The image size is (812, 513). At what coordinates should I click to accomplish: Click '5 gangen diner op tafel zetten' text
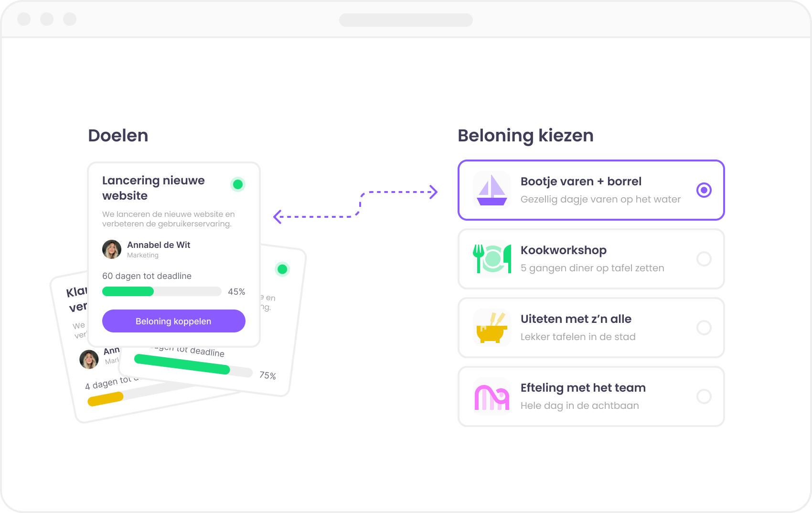pyautogui.click(x=592, y=268)
